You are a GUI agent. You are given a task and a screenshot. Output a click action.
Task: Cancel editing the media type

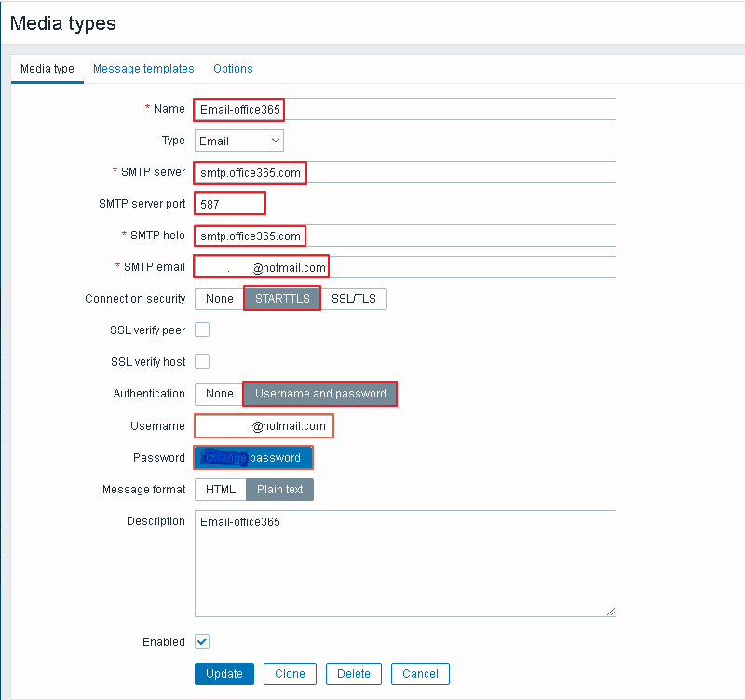pyautogui.click(x=420, y=674)
